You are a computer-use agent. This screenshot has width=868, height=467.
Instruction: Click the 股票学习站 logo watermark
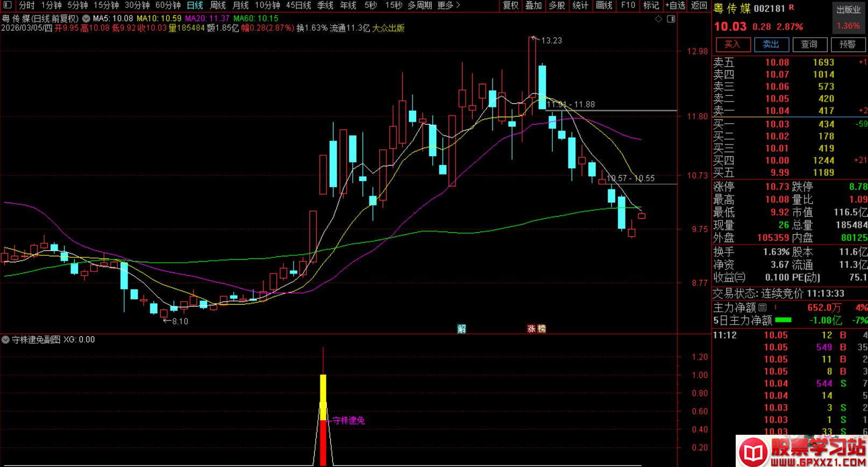pos(802,451)
